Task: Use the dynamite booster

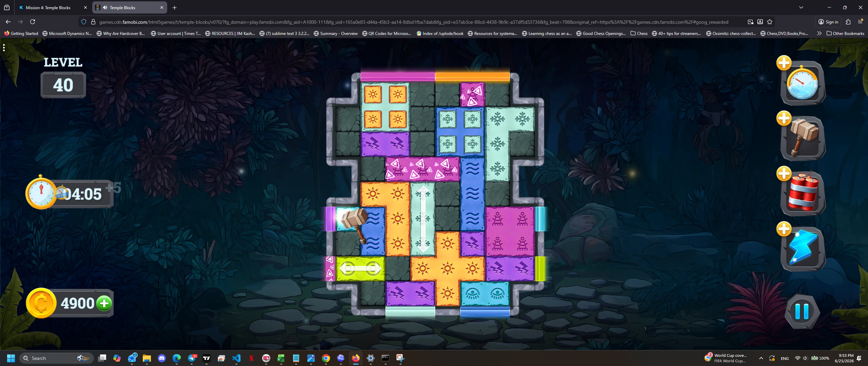Action: (803, 194)
